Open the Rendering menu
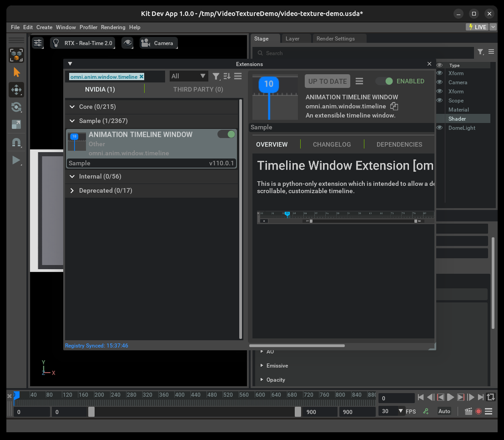Image resolution: width=504 pixels, height=440 pixels. 113,27
